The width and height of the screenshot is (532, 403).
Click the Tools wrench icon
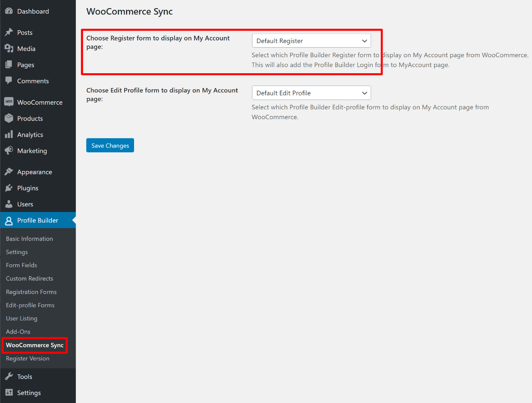9,377
